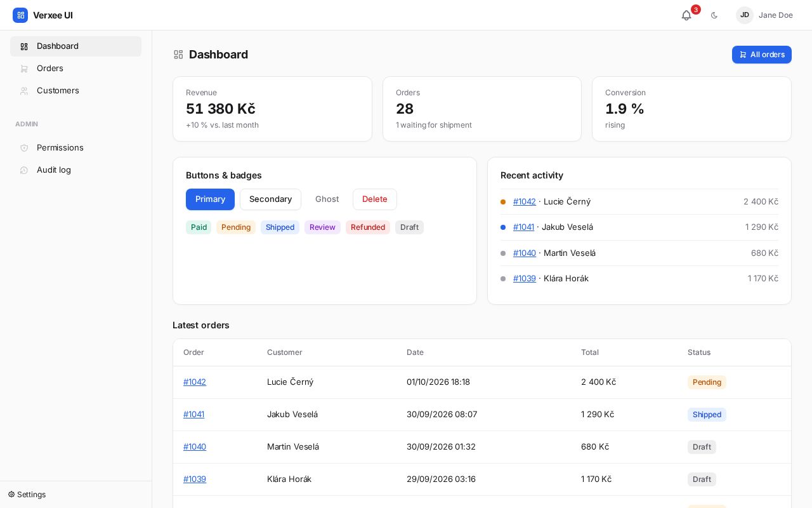Click the Settings gear icon
Image resolution: width=812 pixels, height=508 pixels.
pyautogui.click(x=11, y=495)
